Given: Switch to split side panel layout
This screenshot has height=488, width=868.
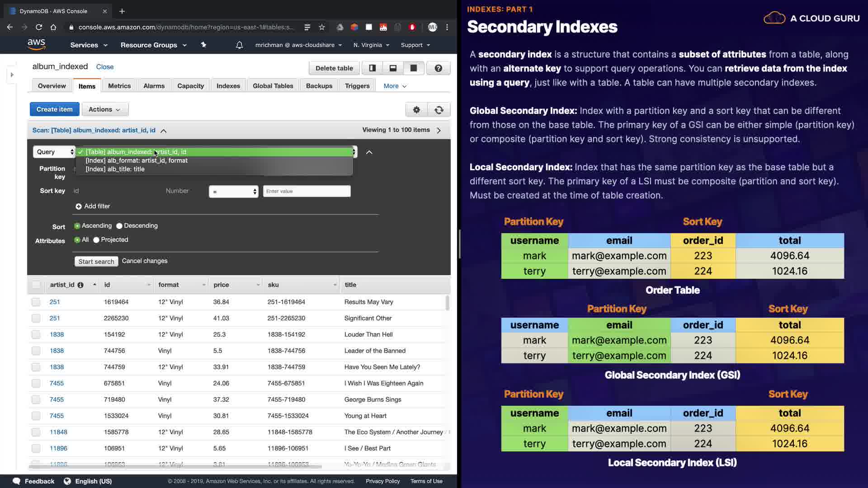Looking at the screenshot, I should 372,68.
